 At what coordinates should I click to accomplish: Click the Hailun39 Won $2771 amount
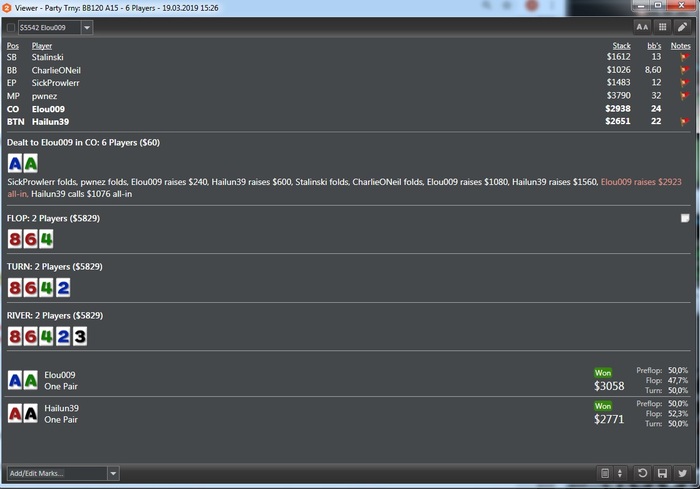609,419
